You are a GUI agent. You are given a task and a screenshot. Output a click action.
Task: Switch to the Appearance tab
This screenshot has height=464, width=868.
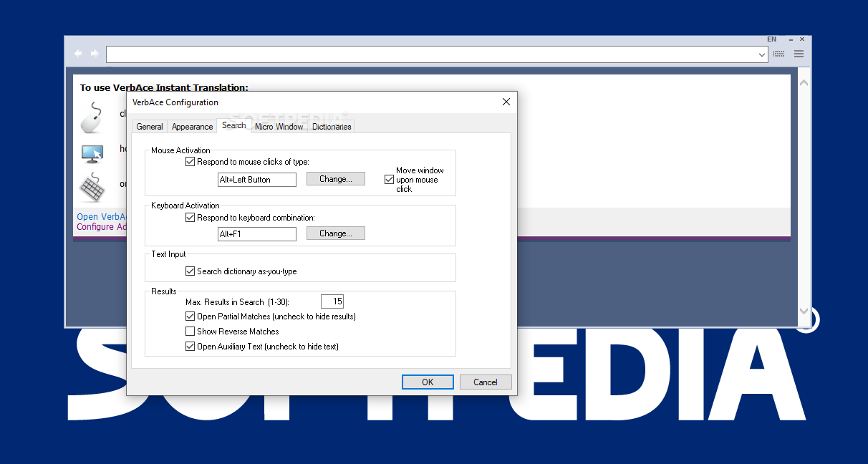(192, 127)
